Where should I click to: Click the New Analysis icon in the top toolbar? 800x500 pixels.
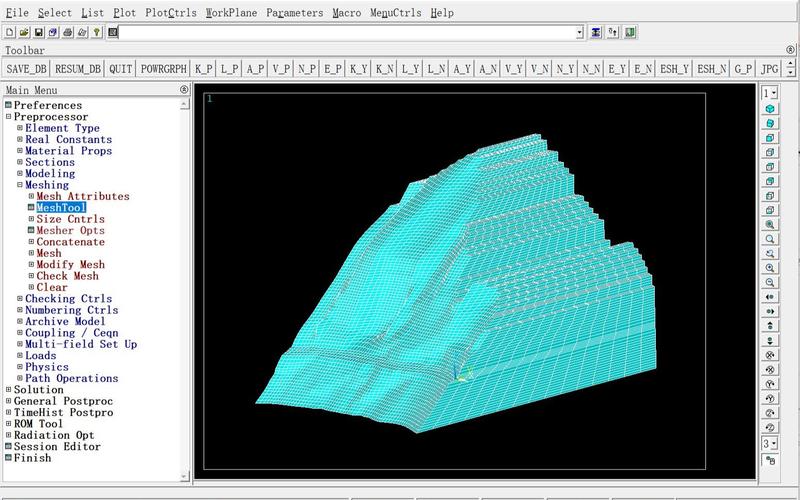pyautogui.click(x=9, y=32)
